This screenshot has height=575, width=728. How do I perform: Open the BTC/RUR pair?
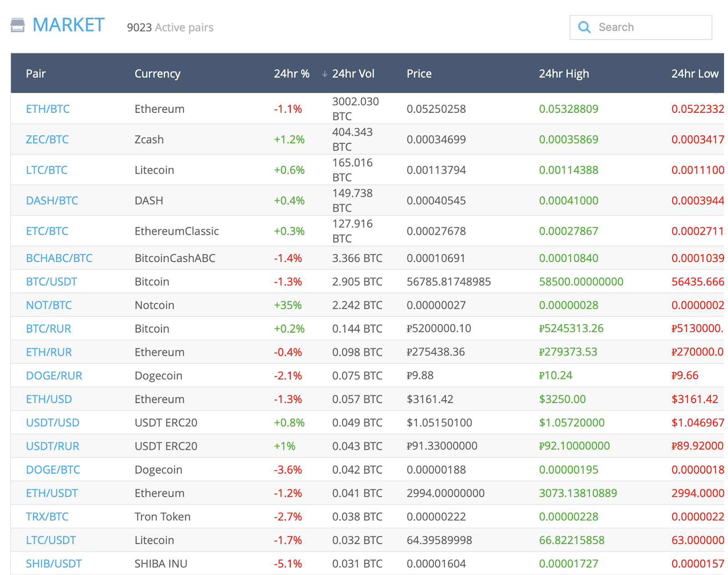[49, 328]
